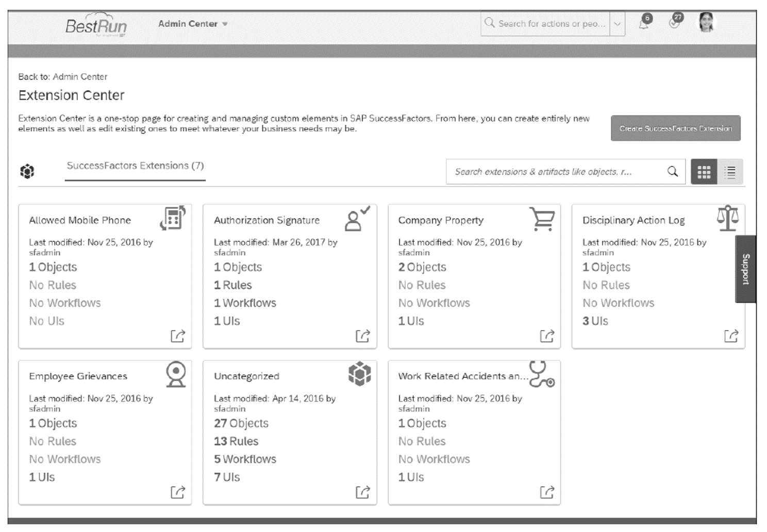Click the Extension Center page heading

pos(72,95)
